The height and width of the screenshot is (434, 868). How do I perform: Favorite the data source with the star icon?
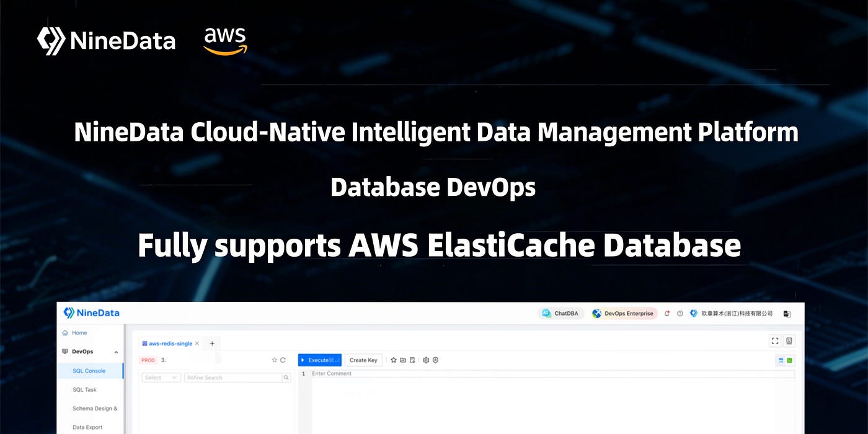(x=275, y=360)
